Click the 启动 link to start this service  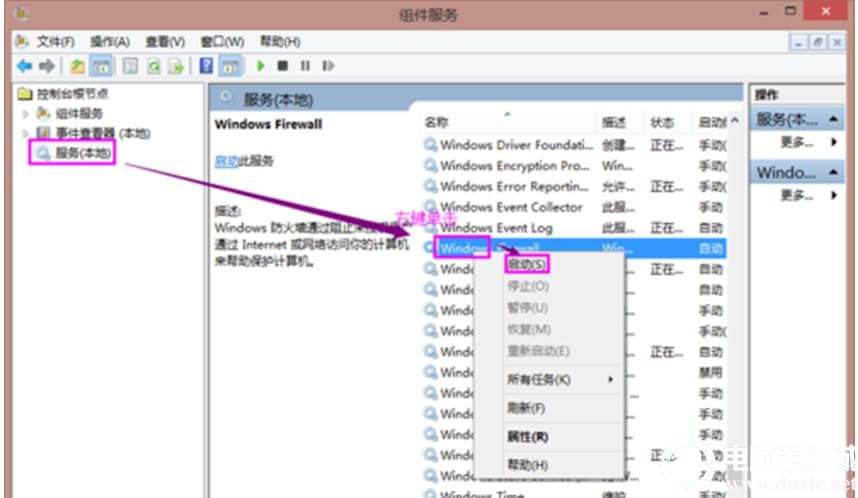(x=226, y=161)
